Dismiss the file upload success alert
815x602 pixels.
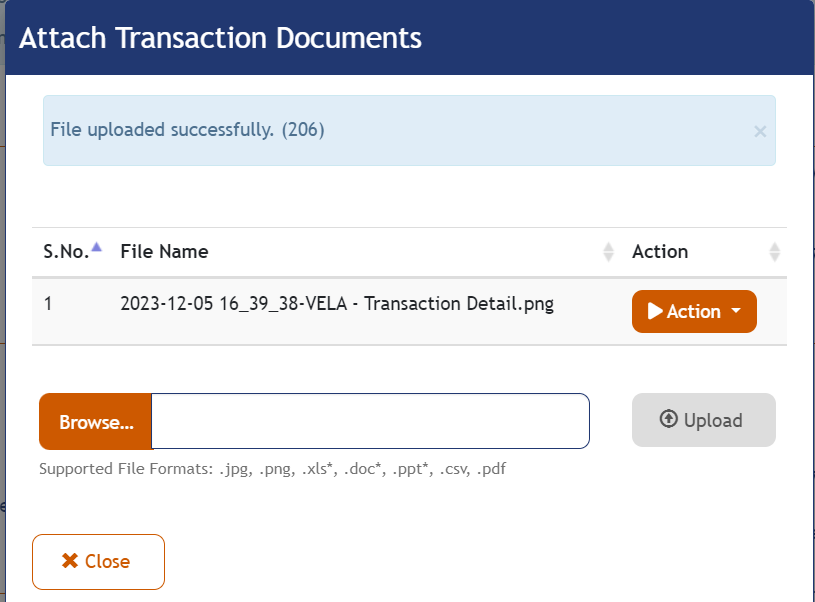point(759,131)
